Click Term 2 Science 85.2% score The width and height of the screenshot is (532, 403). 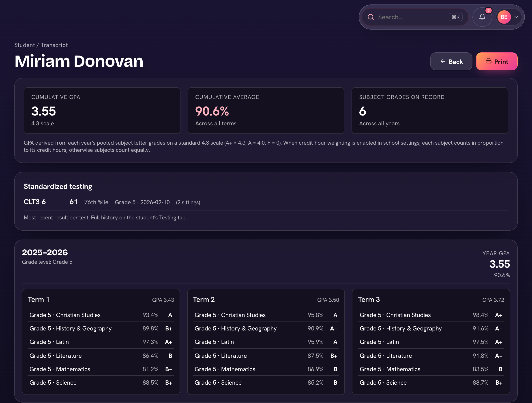pos(315,383)
